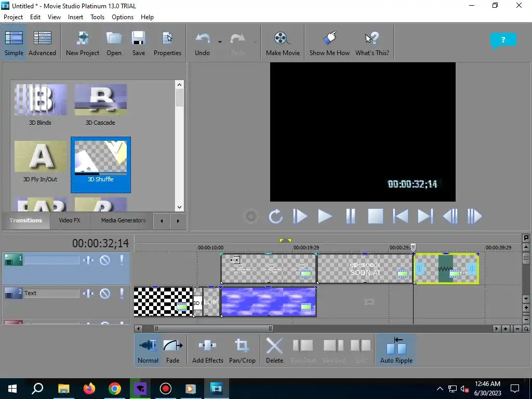Screen dimensions: 532x399
Task: Launch Firefox from the taskbar
Action: click(x=89, y=389)
